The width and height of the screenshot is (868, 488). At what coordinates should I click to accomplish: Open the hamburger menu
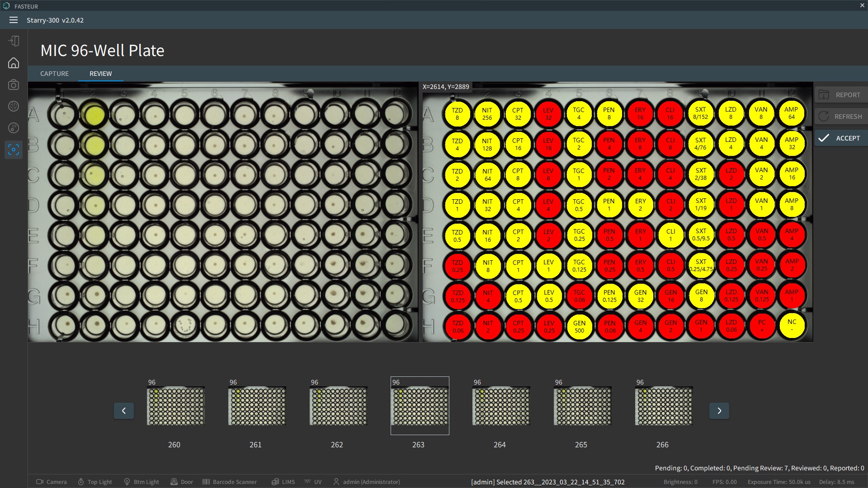pyautogui.click(x=14, y=20)
